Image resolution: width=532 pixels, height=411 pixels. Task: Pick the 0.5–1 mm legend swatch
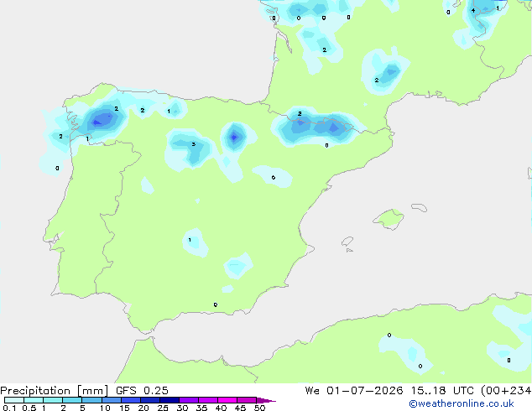[34, 400]
